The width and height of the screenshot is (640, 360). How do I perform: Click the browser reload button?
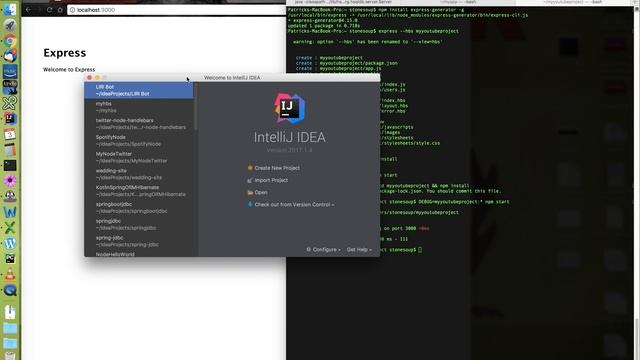click(x=49, y=10)
